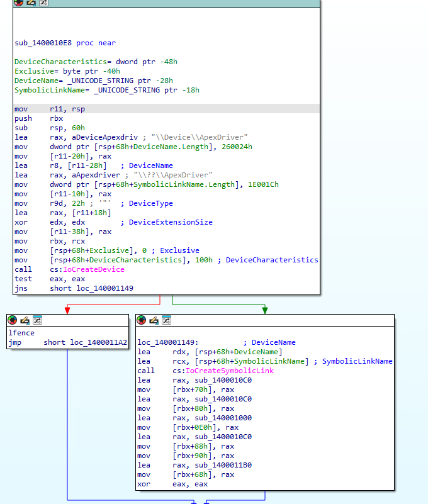
Task: Set node color on loc_140001149 block
Action: [x=142, y=320]
